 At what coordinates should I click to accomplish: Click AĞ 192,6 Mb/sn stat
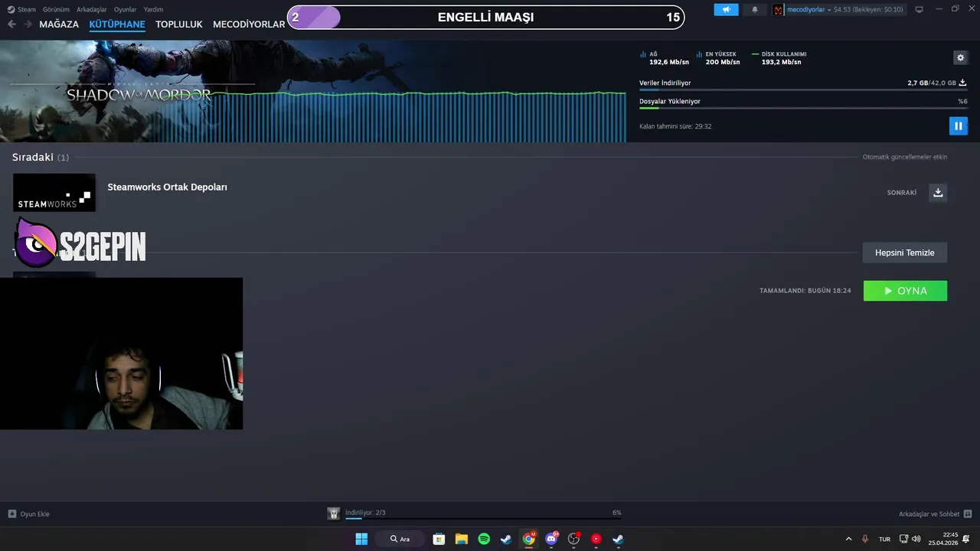tap(665, 58)
